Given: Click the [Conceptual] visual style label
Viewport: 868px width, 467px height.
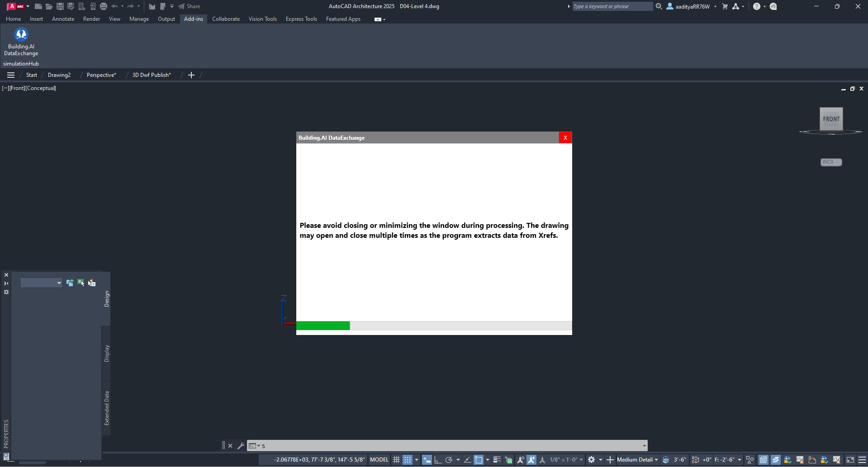Looking at the screenshot, I should click(41, 88).
